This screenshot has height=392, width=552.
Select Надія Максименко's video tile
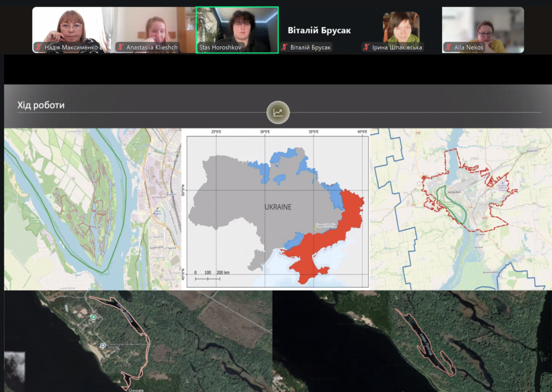click(x=73, y=27)
